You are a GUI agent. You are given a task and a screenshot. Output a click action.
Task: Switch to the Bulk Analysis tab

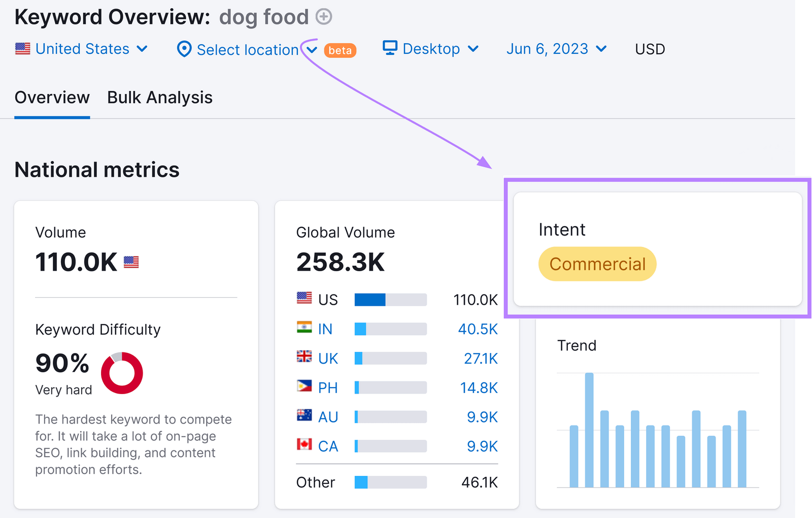pos(159,97)
